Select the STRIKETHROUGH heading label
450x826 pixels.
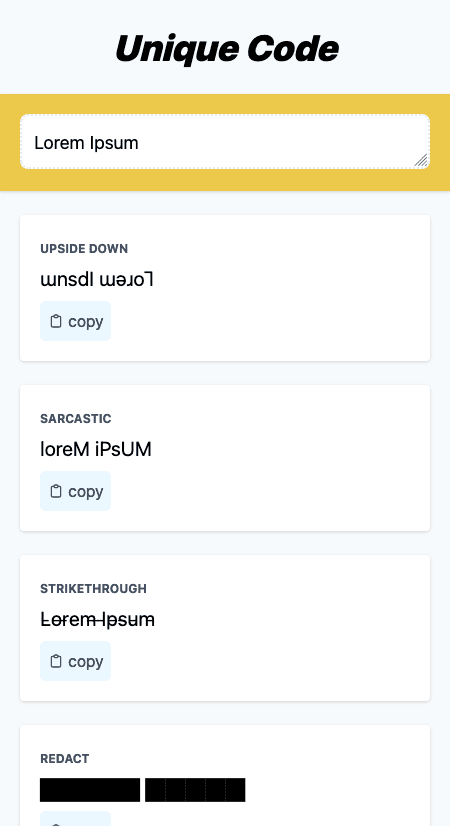[x=94, y=589]
